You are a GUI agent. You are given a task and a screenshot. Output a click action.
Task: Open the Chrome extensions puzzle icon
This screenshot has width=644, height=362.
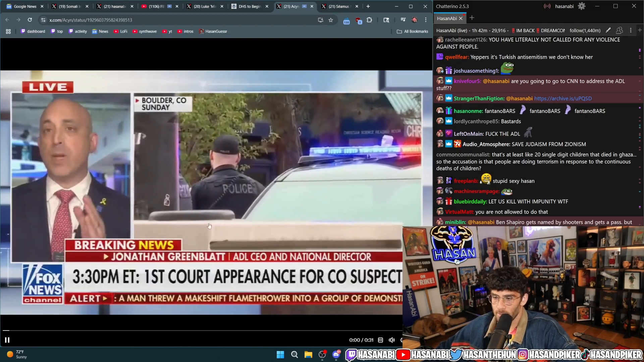click(369, 20)
